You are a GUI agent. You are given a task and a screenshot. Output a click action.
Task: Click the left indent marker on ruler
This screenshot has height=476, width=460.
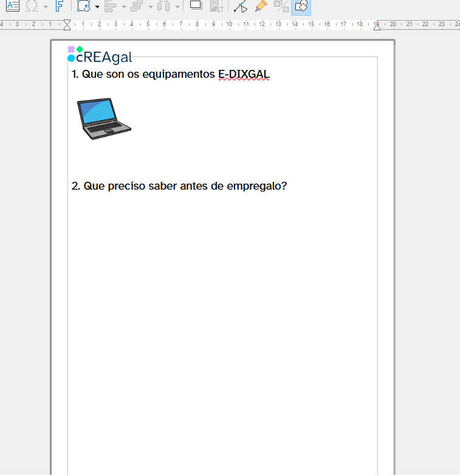pyautogui.click(x=67, y=25)
